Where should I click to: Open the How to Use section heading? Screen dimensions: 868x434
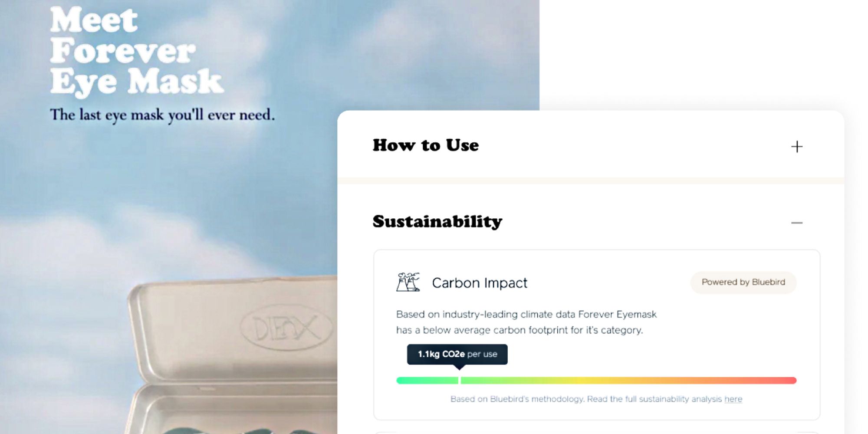click(x=425, y=145)
